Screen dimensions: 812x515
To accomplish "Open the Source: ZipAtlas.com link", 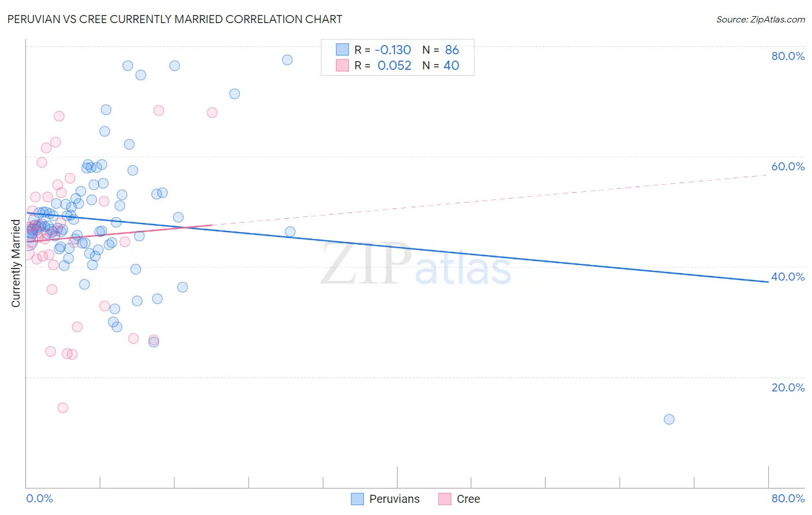I will point(761,19).
